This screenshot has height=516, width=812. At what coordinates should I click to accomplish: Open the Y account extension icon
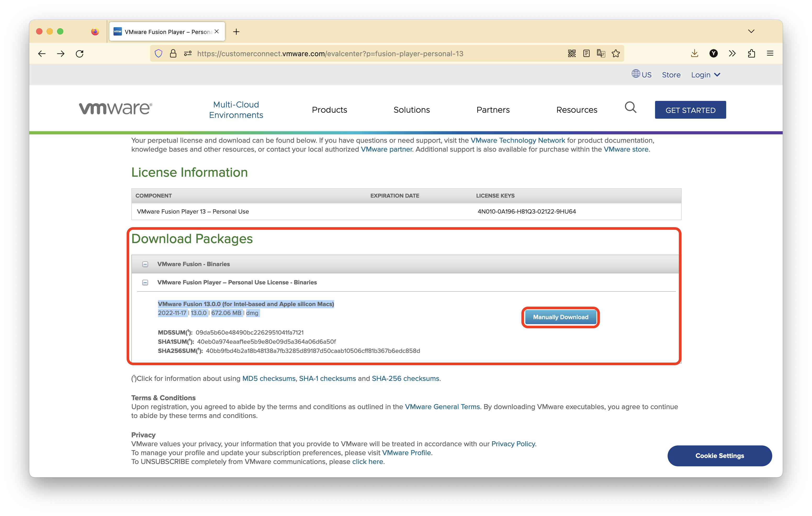coord(713,54)
